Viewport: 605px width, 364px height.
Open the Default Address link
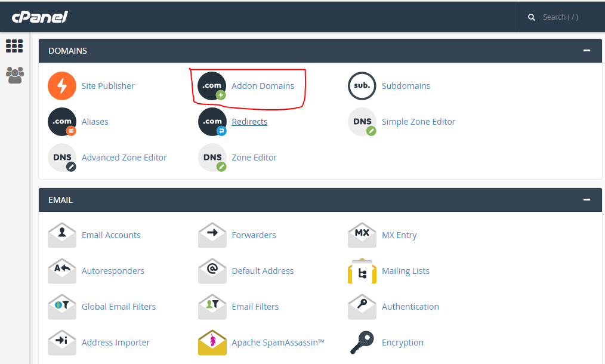[263, 271]
